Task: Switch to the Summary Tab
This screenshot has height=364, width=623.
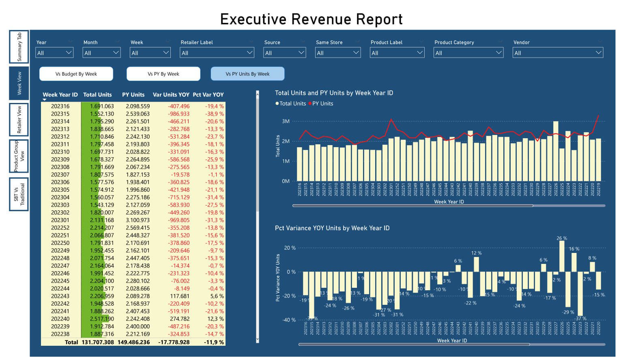Action: [19, 47]
